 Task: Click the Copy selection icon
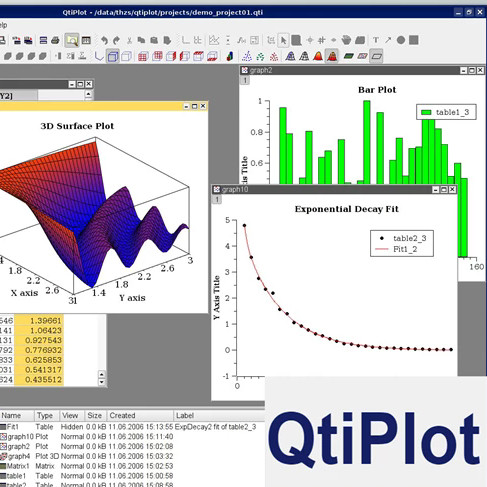141,40
